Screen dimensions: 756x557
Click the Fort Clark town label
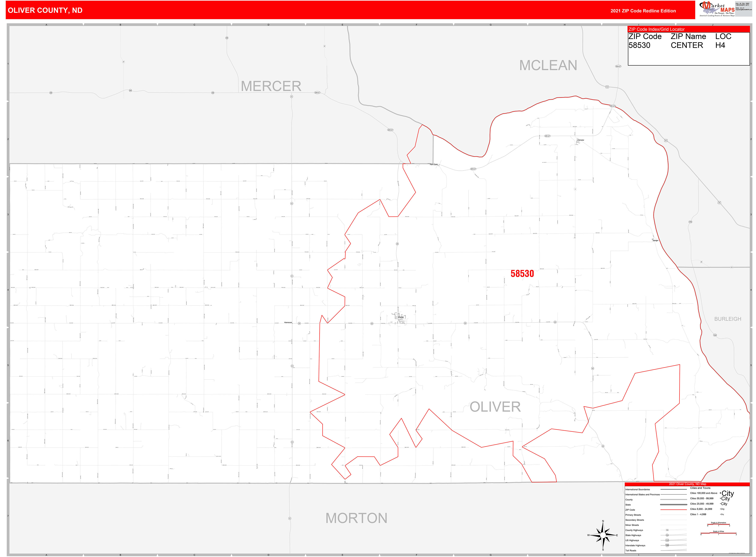[434, 165]
